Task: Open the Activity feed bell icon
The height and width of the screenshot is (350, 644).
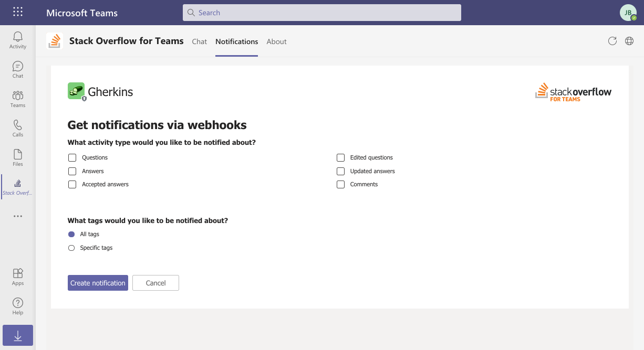Action: pos(18,40)
